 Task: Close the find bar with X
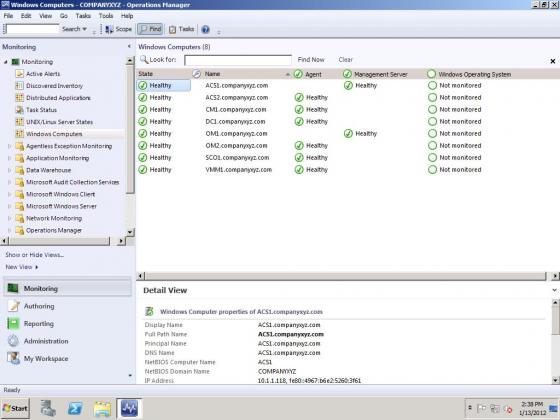click(x=552, y=61)
